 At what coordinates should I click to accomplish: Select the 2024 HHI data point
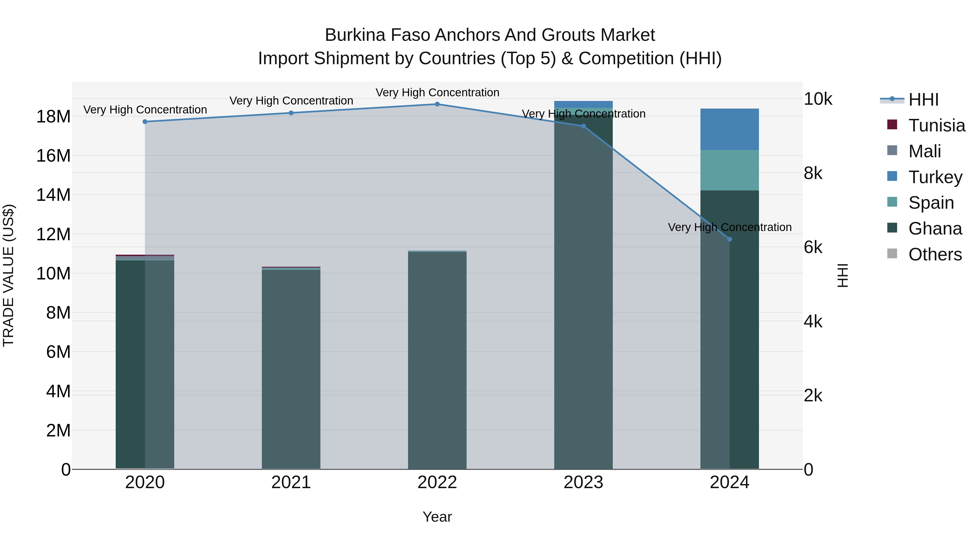point(730,239)
